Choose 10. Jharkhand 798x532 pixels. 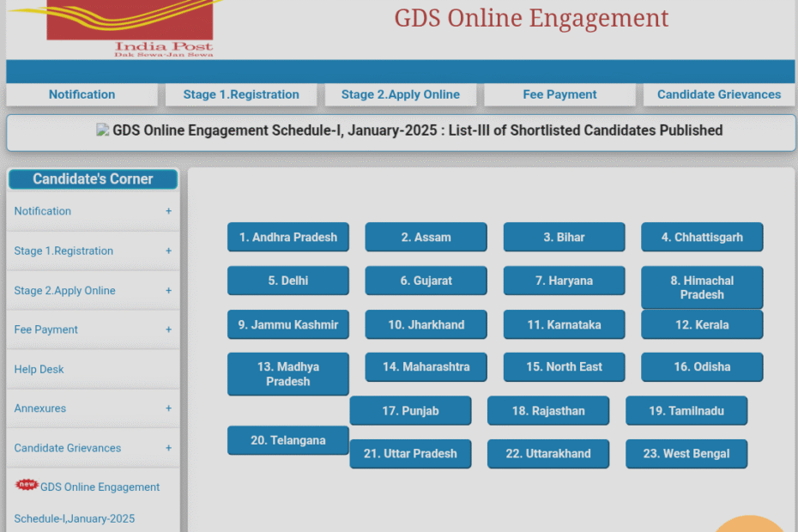point(426,325)
